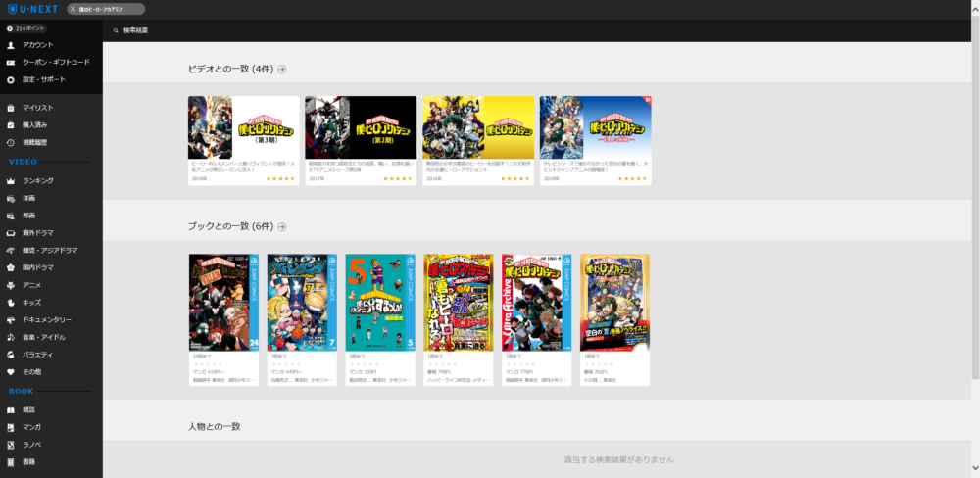Open the すまっしゅ volume 5 cover
The width and height of the screenshot is (980, 478).
[x=380, y=303]
